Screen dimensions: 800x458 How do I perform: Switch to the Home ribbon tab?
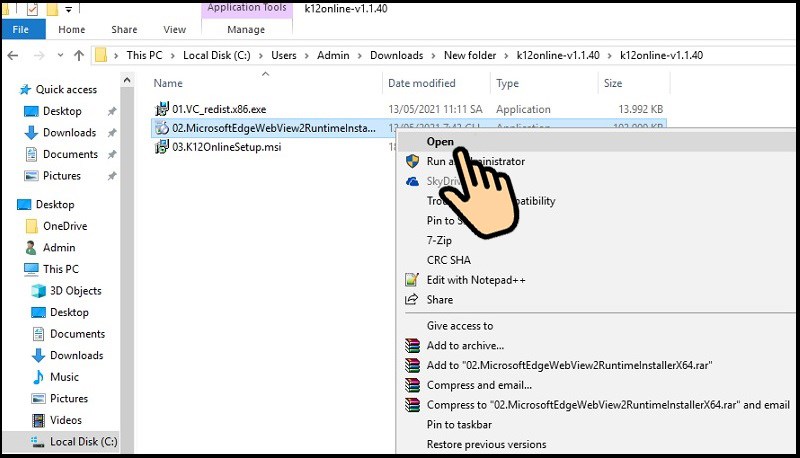click(x=71, y=30)
